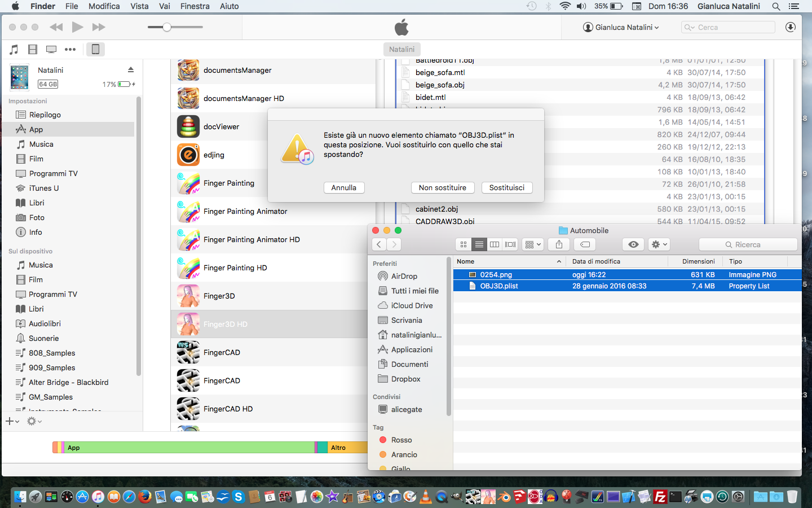Switch Finder to column view
The height and width of the screenshot is (508, 812).
coord(495,244)
